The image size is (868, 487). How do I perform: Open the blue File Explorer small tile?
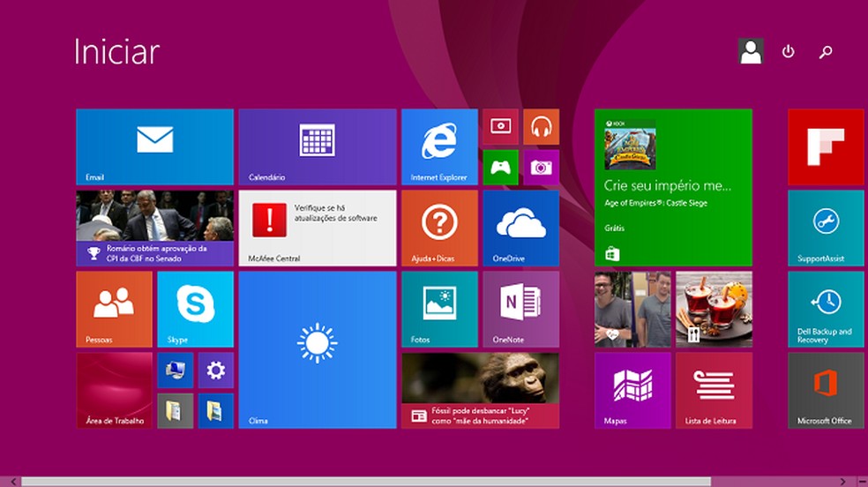tap(216, 411)
